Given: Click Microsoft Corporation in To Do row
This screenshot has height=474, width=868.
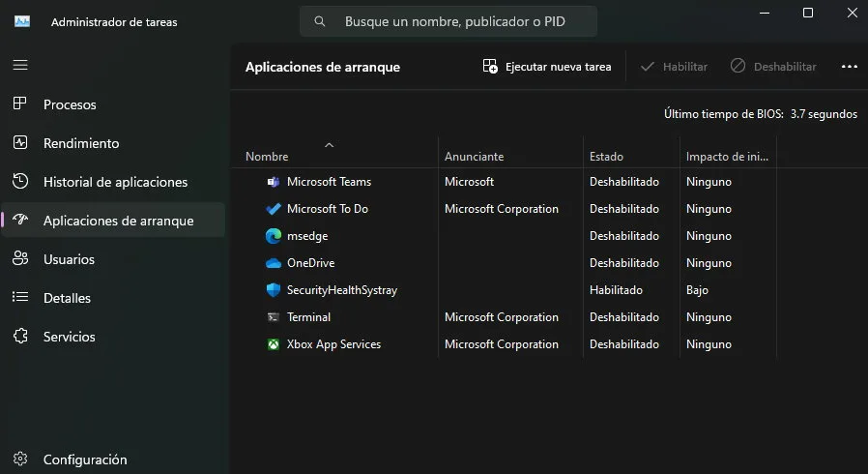Looking at the screenshot, I should coord(502,209).
